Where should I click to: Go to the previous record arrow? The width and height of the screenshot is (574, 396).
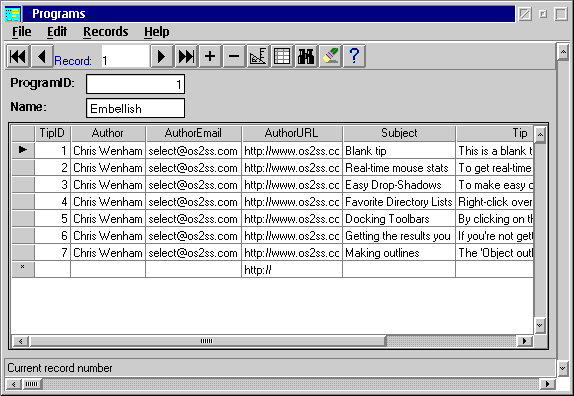pyautogui.click(x=42, y=56)
